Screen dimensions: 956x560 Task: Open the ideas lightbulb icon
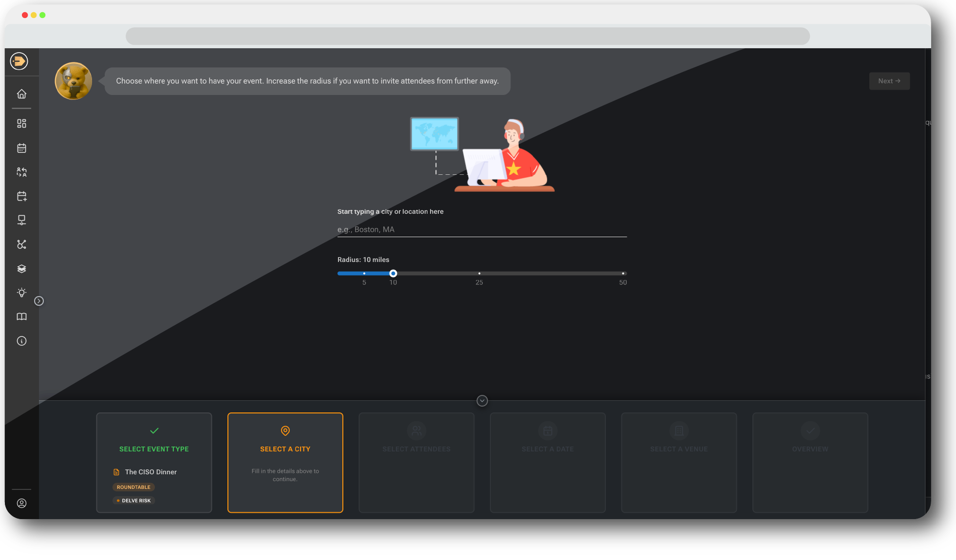click(21, 292)
